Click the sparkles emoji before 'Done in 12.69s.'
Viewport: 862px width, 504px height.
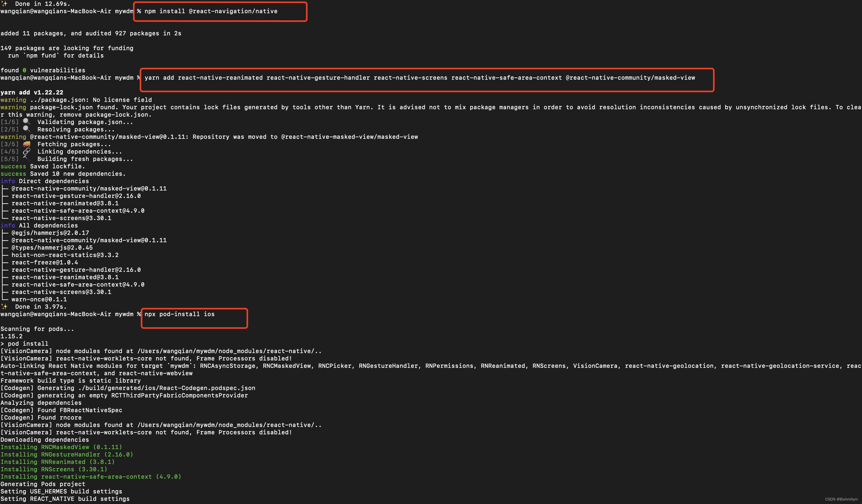pos(4,4)
